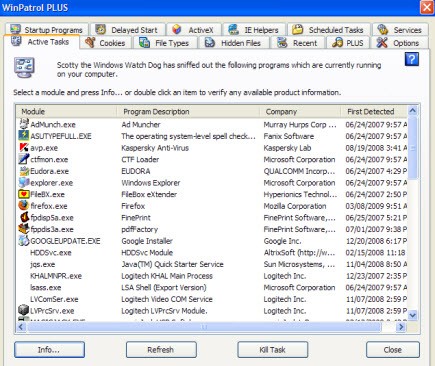This screenshot has width=435, height=366.
Task: Click the Refresh button
Action: coord(161,350)
